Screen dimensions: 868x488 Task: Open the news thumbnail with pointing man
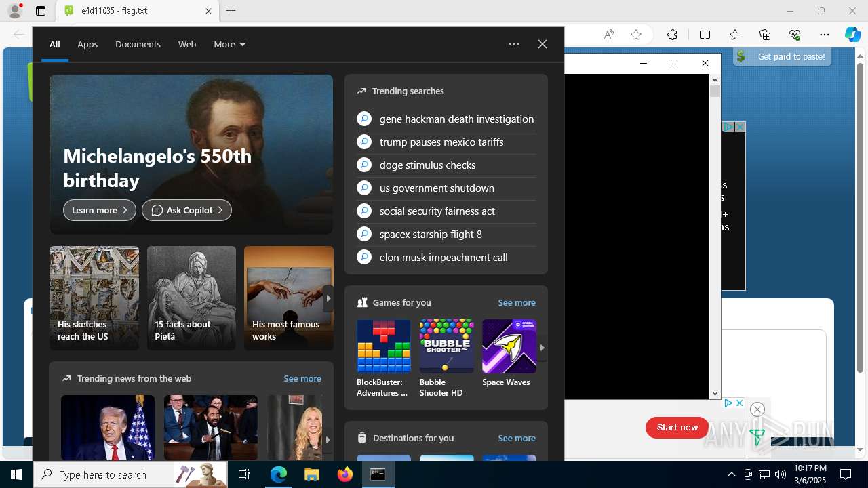(211, 428)
